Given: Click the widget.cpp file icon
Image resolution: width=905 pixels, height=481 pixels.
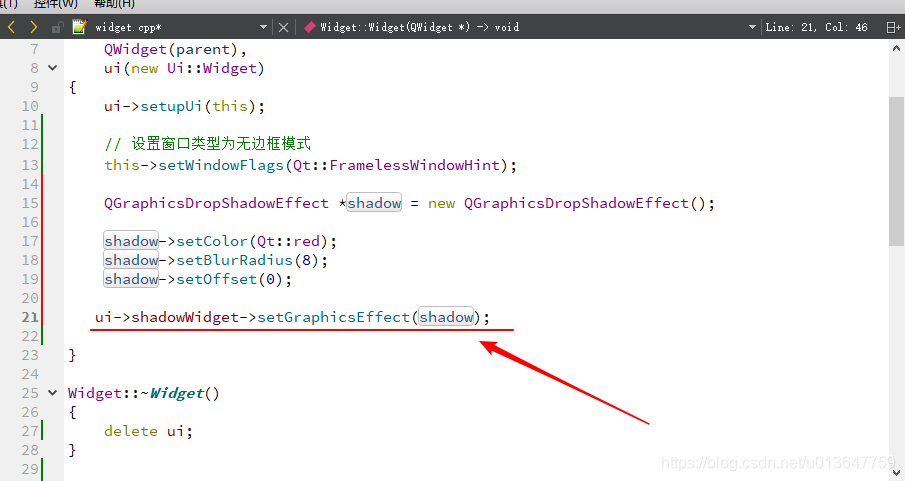Looking at the screenshot, I should pyautogui.click(x=80, y=27).
